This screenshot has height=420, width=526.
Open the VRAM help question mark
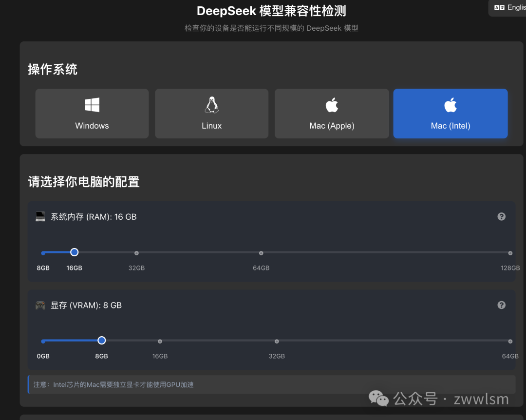coord(502,305)
